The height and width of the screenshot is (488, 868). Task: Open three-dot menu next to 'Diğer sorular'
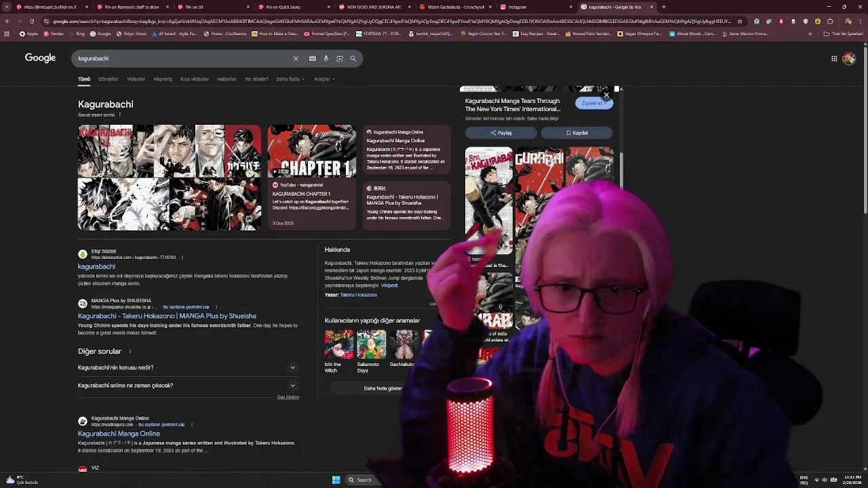[x=130, y=352]
